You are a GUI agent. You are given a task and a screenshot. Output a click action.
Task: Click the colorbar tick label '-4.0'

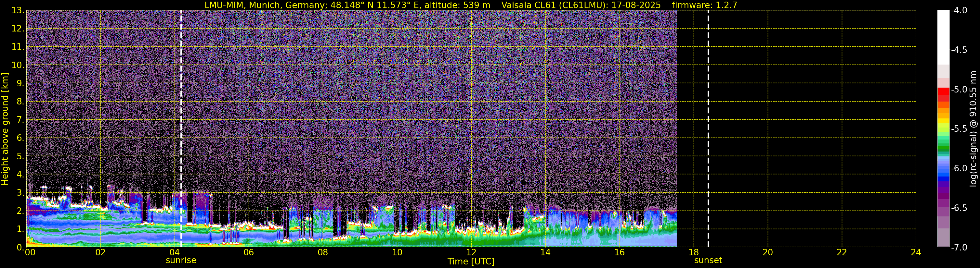[959, 10]
